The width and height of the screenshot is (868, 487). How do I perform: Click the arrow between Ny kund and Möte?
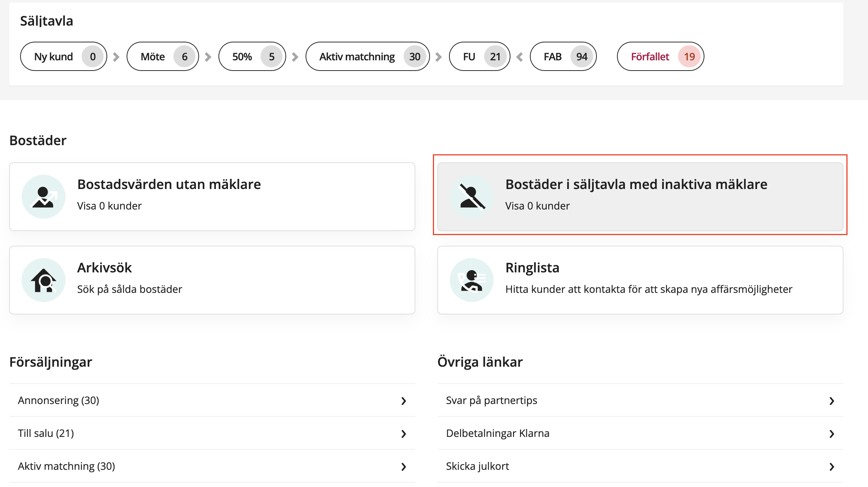pos(116,57)
